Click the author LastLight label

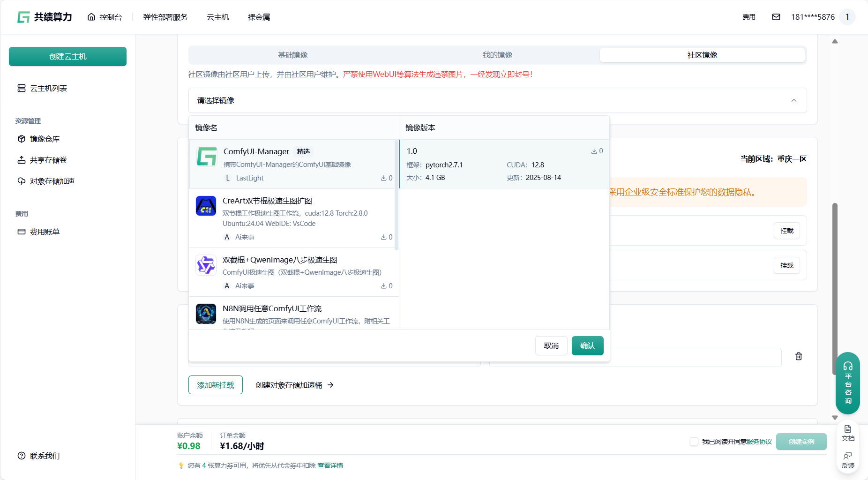click(x=250, y=178)
